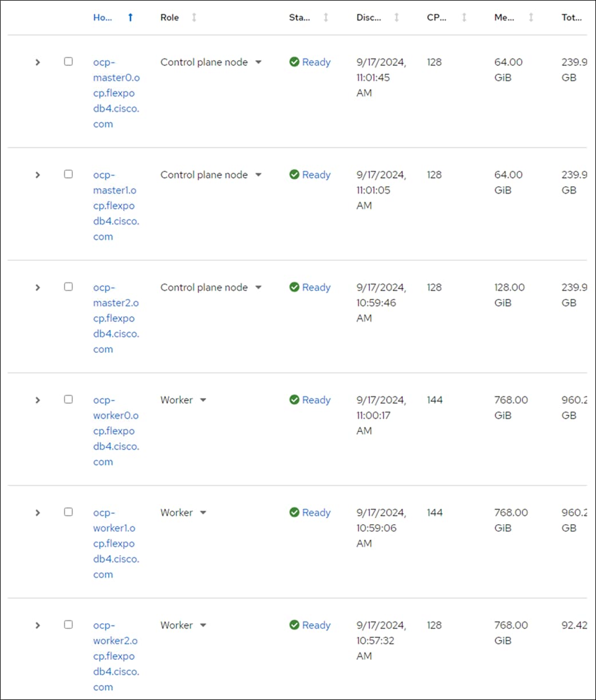
Task: Check the ocp-worker1 row checkbox
Action: [x=68, y=512]
